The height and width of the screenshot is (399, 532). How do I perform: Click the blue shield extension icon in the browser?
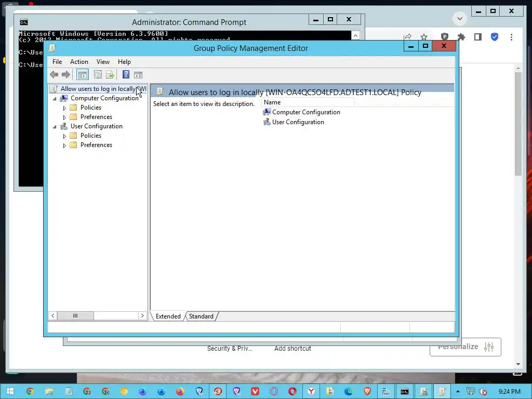coord(495,37)
